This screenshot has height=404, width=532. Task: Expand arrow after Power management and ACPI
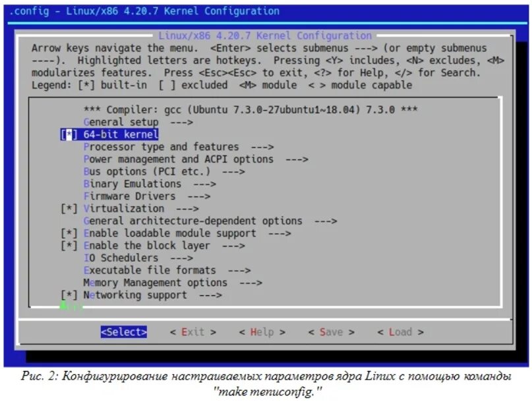tap(297, 159)
